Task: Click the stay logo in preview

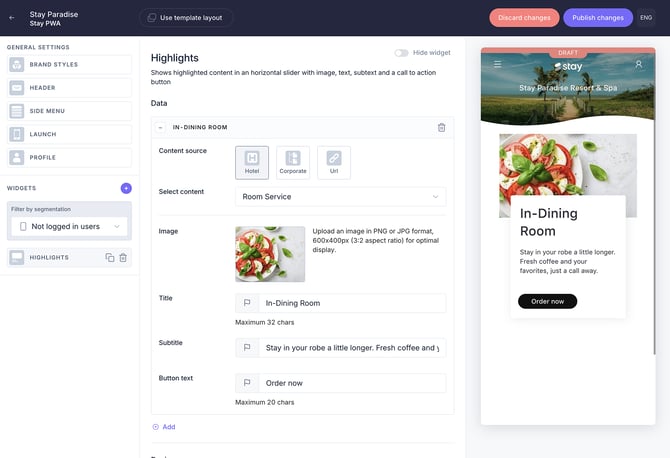Action: click(x=568, y=66)
